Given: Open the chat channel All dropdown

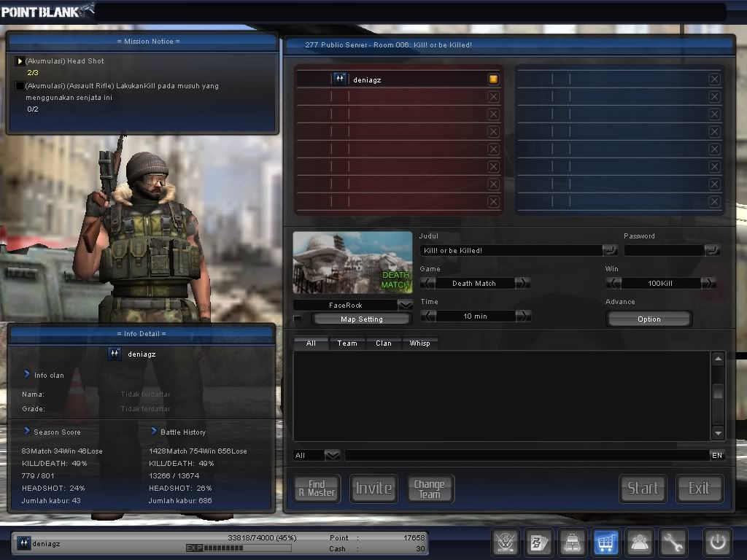Looking at the screenshot, I should point(332,455).
